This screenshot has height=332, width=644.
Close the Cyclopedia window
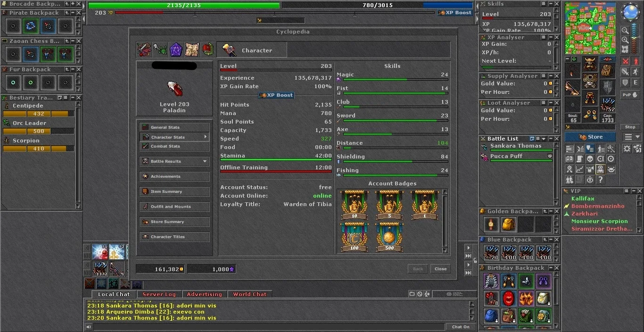(440, 269)
